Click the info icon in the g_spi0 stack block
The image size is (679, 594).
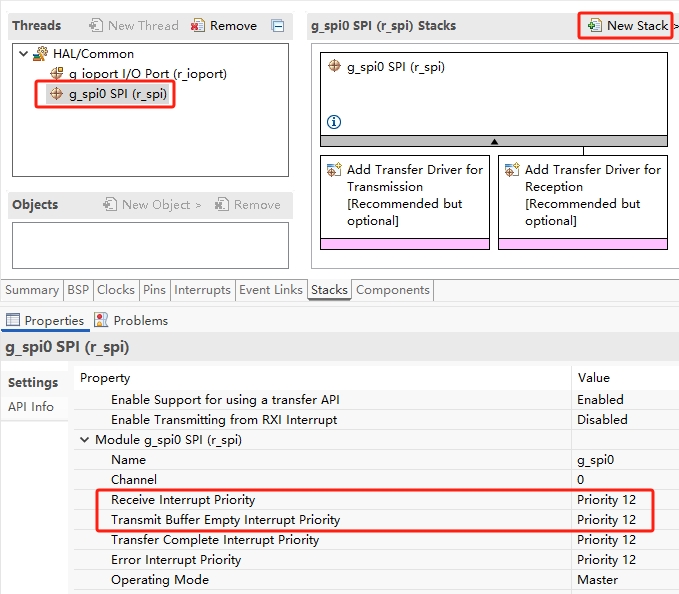[x=334, y=122]
